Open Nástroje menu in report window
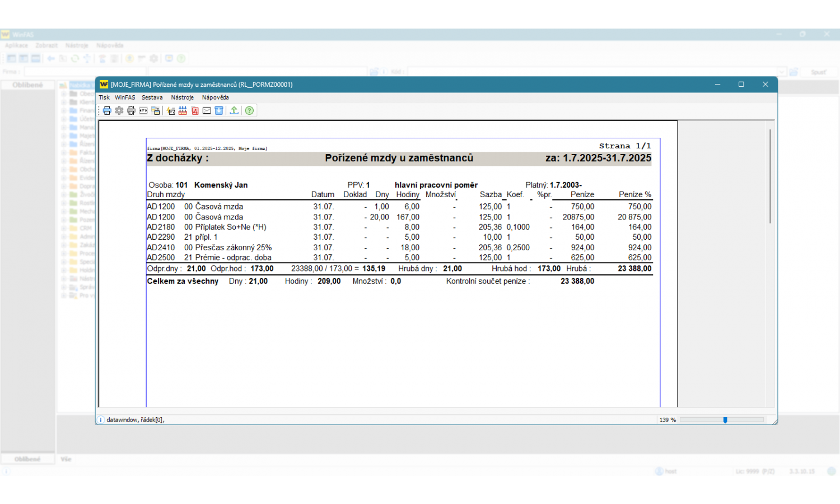The height and width of the screenshot is (504, 840). click(182, 97)
